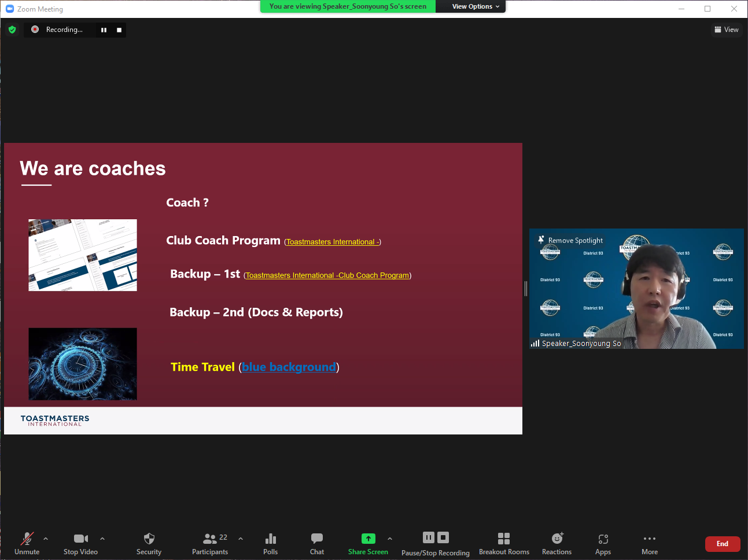
Task: Open Zoom Apps
Action: tap(603, 543)
